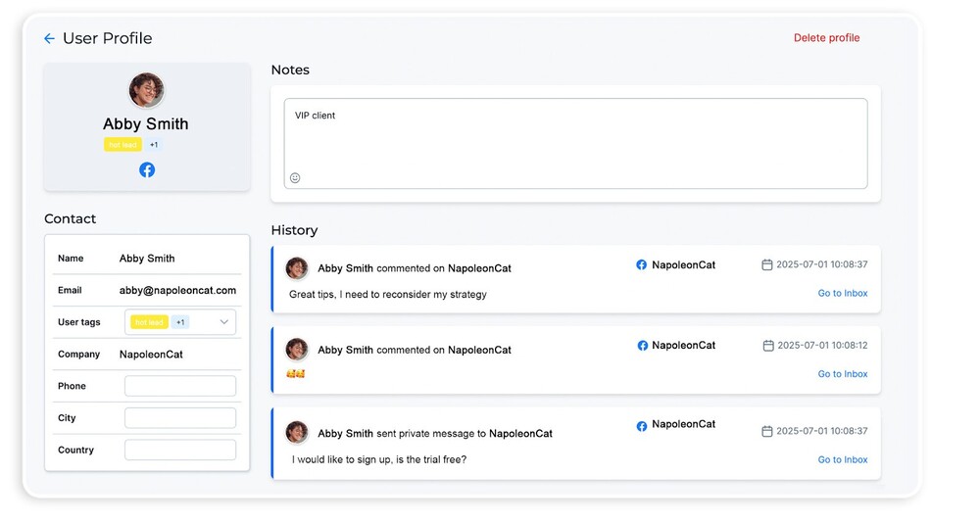The height and width of the screenshot is (523, 980).
Task: Click the avatar in the private message entry
Action: 297,432
